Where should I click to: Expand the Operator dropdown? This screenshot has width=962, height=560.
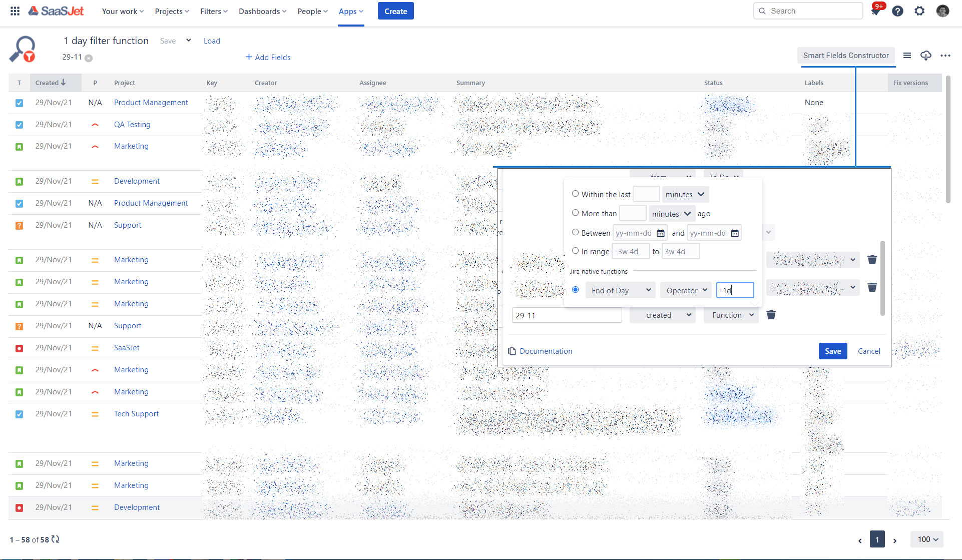(x=686, y=290)
